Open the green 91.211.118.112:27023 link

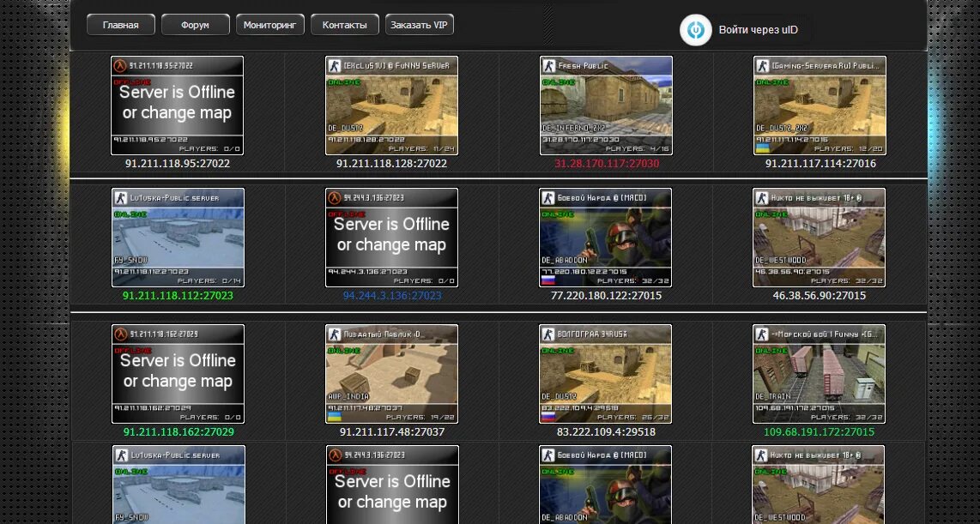click(178, 295)
